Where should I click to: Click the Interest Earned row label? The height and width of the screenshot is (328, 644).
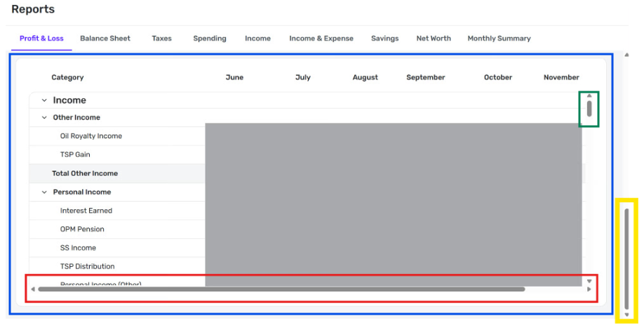[x=86, y=211]
